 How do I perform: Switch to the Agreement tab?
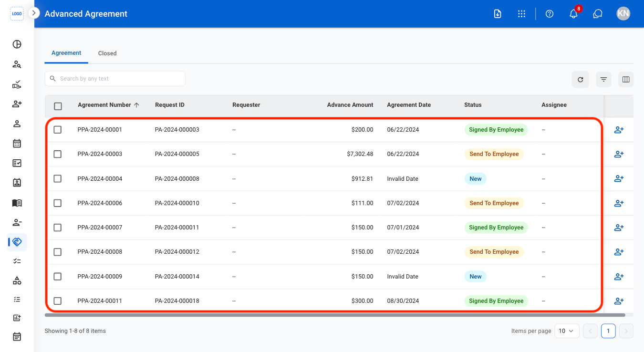66,53
